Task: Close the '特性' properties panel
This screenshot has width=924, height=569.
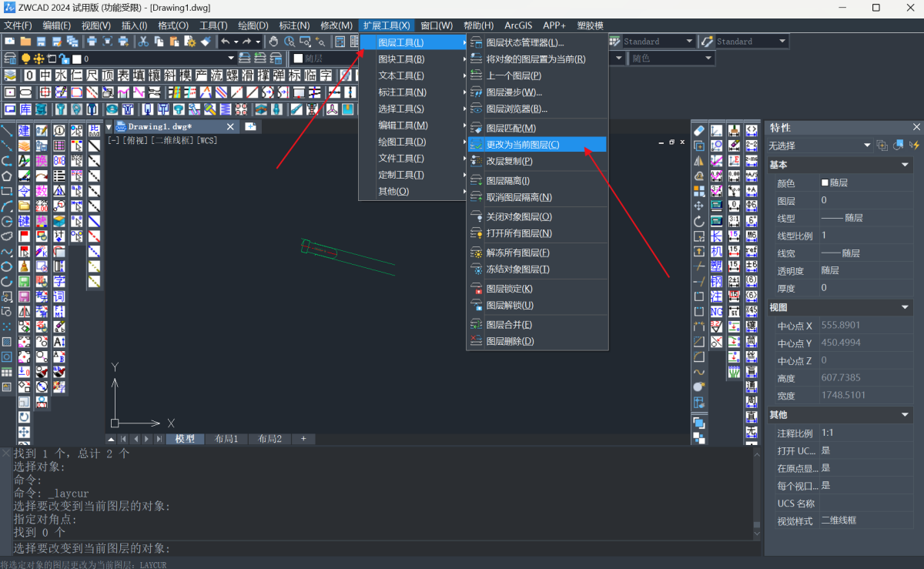Action: [916, 127]
